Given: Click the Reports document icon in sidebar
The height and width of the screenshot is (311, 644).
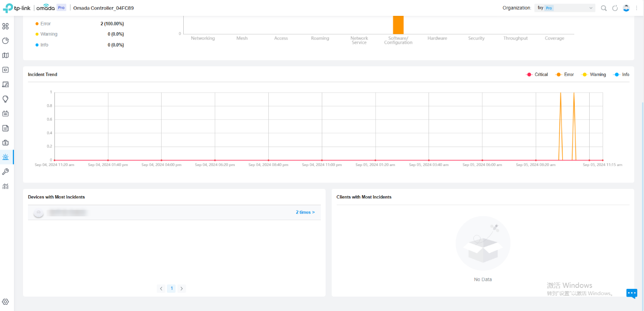Looking at the screenshot, I should pos(6,128).
